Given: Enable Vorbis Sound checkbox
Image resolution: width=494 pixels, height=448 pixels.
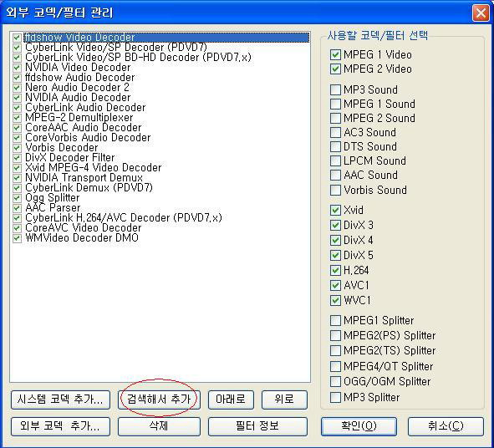Looking at the screenshot, I should click(x=335, y=190).
